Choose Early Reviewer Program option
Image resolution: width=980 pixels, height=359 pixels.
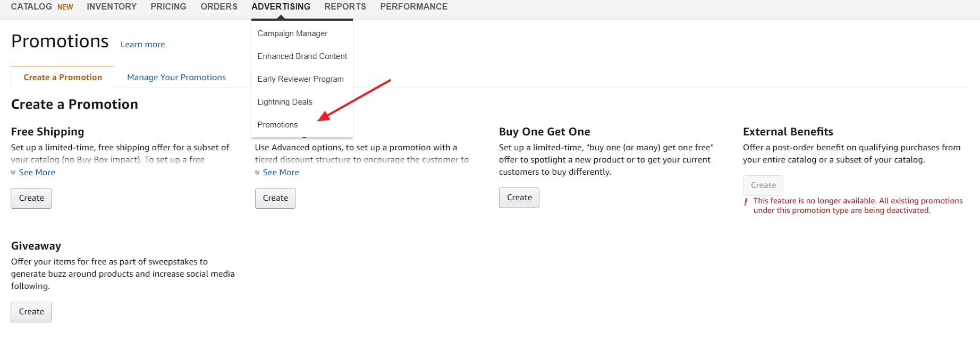pos(300,79)
